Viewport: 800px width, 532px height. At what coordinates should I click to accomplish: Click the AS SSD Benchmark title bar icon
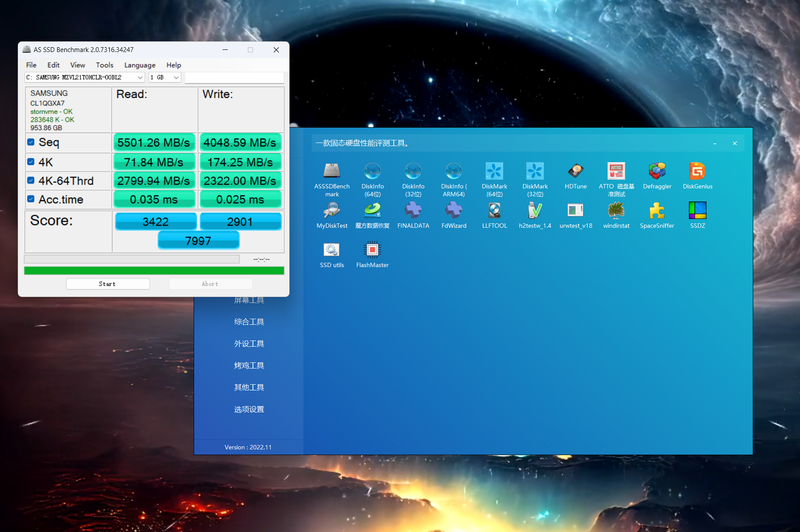(27, 49)
